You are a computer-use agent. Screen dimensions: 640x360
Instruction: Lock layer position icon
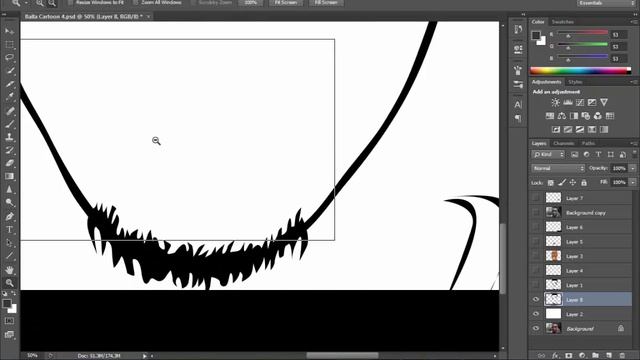pyautogui.click(x=573, y=183)
